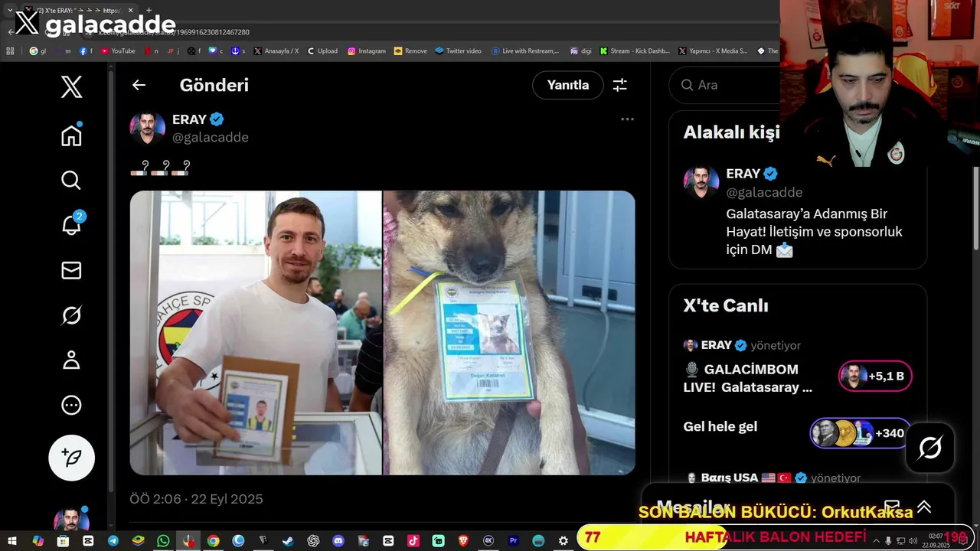This screenshot has height=551, width=980.
Task: Open the YouTube bookmark
Action: 117,51
